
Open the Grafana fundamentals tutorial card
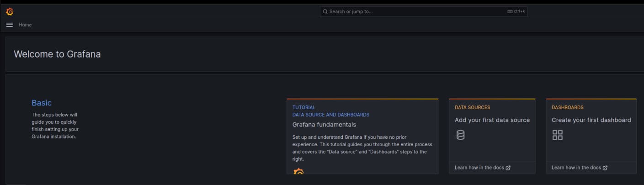[362, 136]
